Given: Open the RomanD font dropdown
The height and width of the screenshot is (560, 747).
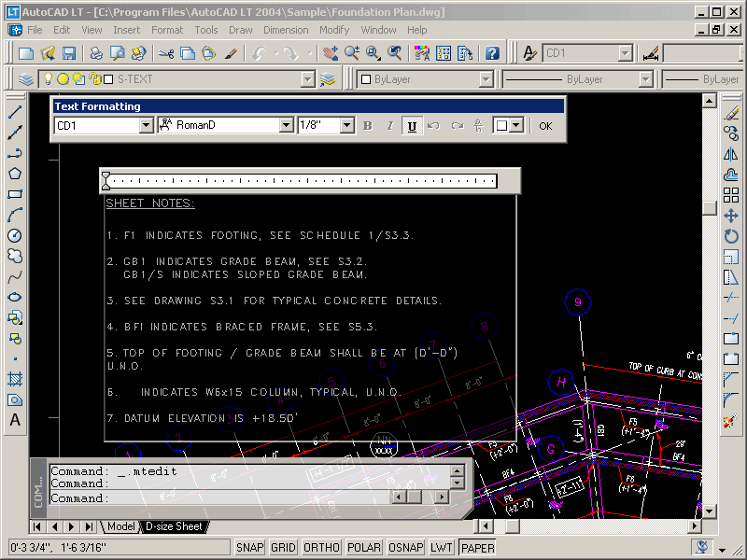Looking at the screenshot, I should coord(287,125).
